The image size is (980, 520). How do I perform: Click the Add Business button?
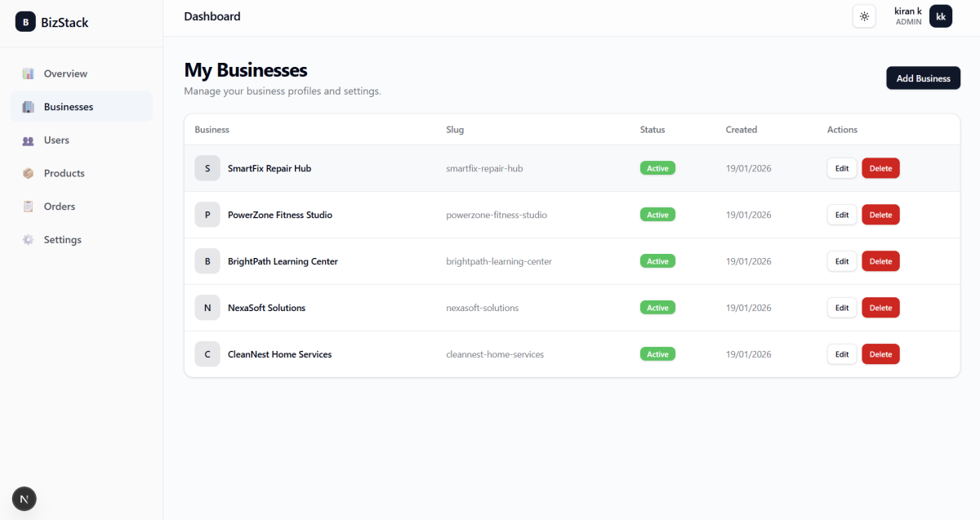click(x=923, y=78)
